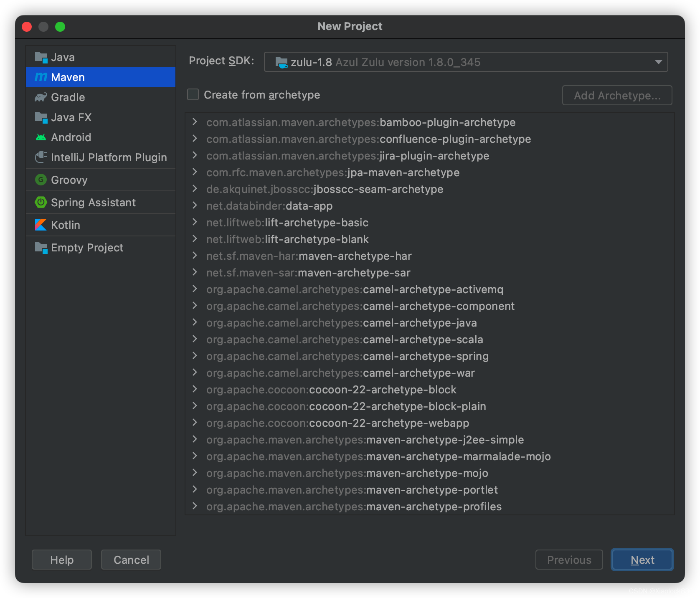Select camel-archetype-scala row text
Screen dimensions: 700x598
click(345, 340)
